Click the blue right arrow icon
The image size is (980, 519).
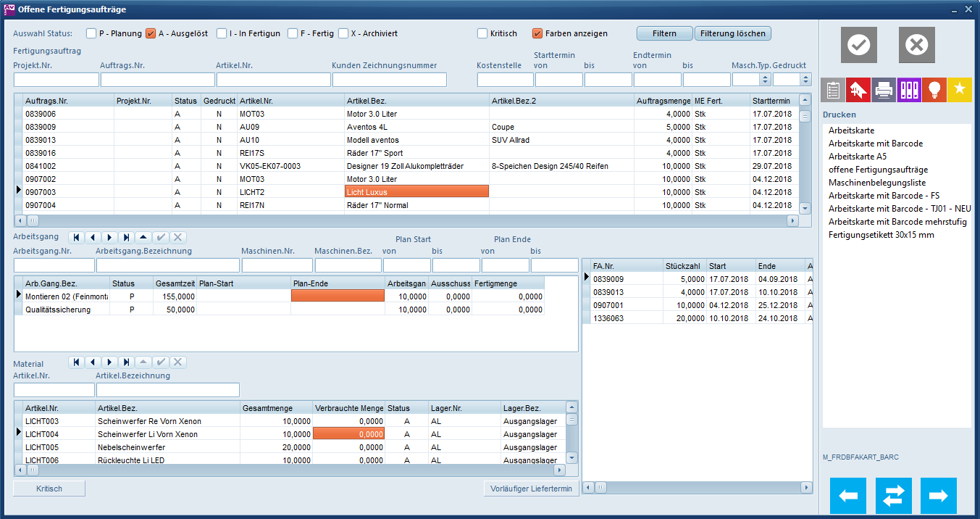pyautogui.click(x=938, y=496)
